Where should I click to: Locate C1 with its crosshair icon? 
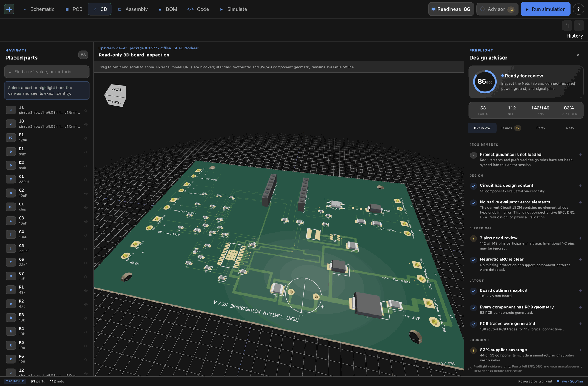pyautogui.click(x=86, y=180)
